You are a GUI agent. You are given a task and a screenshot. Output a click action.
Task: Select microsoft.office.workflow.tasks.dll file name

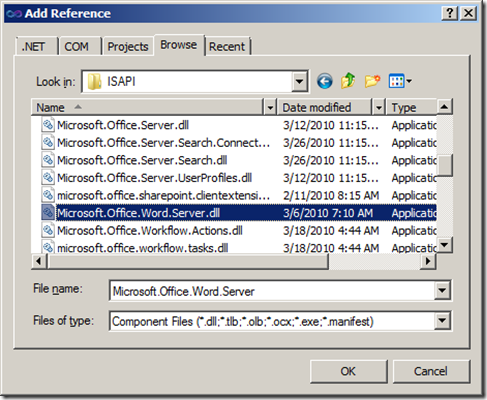click(x=143, y=248)
